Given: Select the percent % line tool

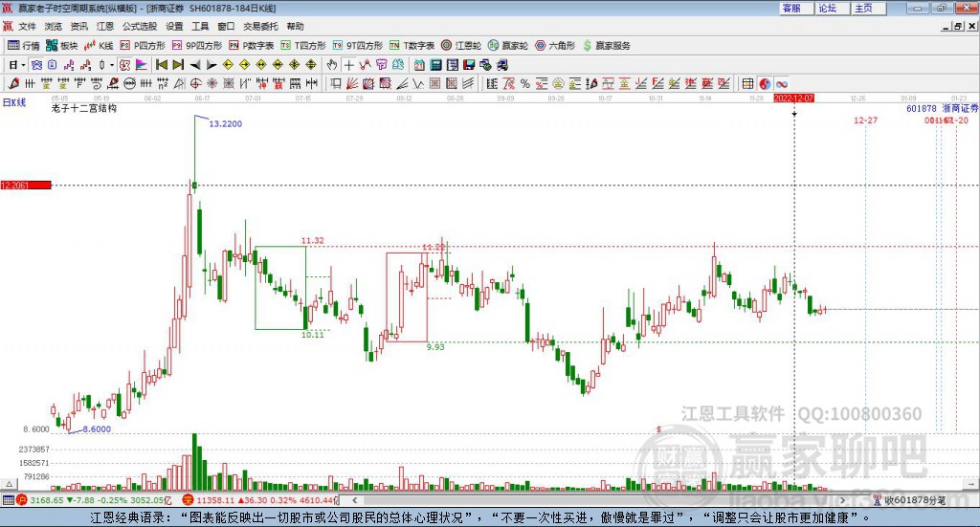Looking at the screenshot, I should (x=525, y=83).
